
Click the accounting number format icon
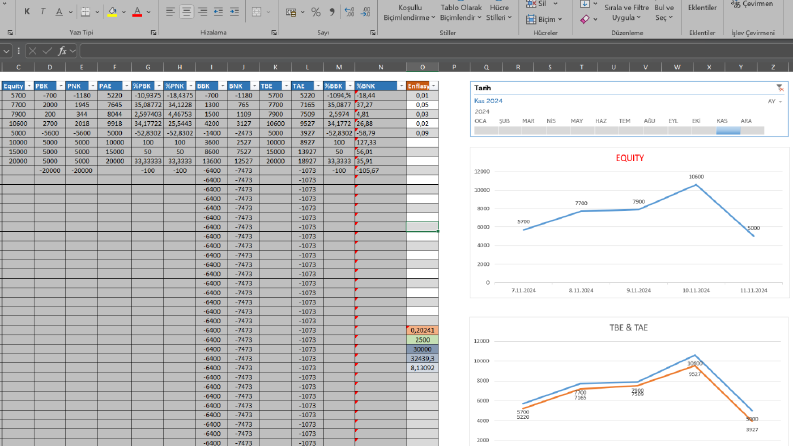point(291,12)
